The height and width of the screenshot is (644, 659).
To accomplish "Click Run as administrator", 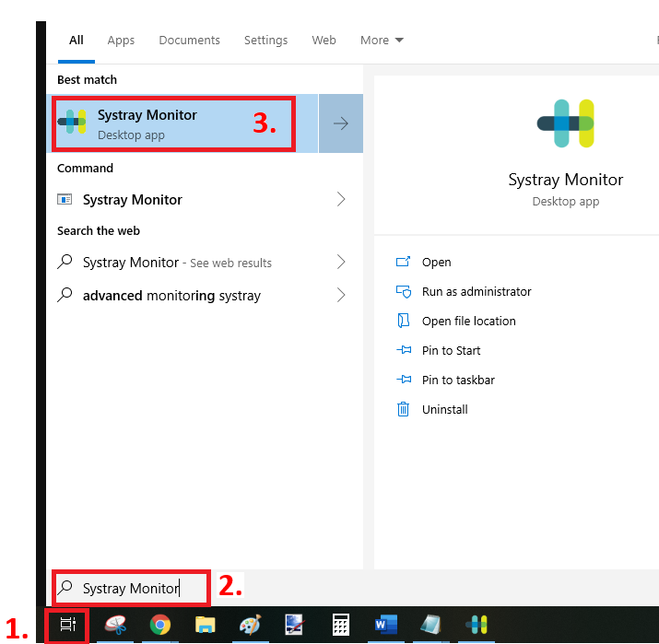I will [x=476, y=291].
